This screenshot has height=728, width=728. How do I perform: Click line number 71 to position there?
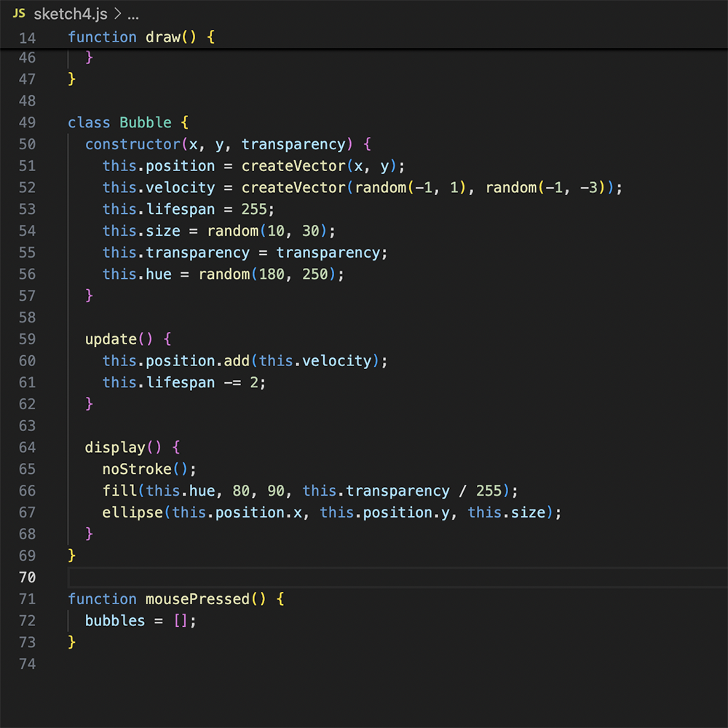27,598
